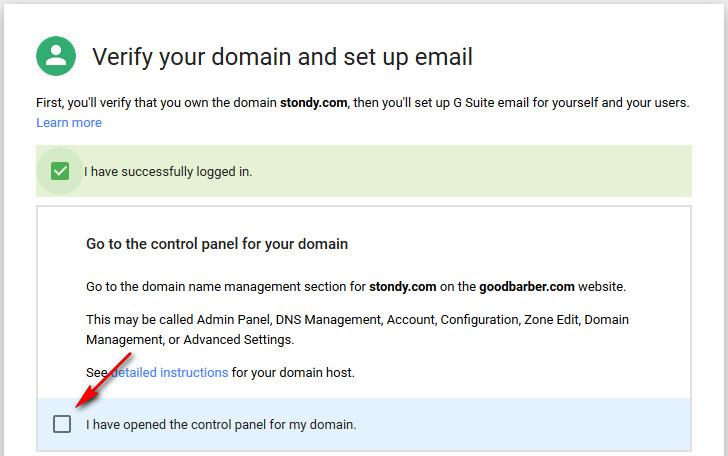Screen dimensions: 728x456
Task: Click the 'Verify your domain and set up email' heading
Action: tap(282, 57)
